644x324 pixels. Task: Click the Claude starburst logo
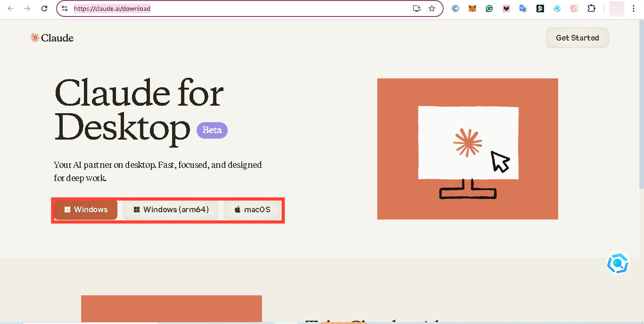(34, 38)
